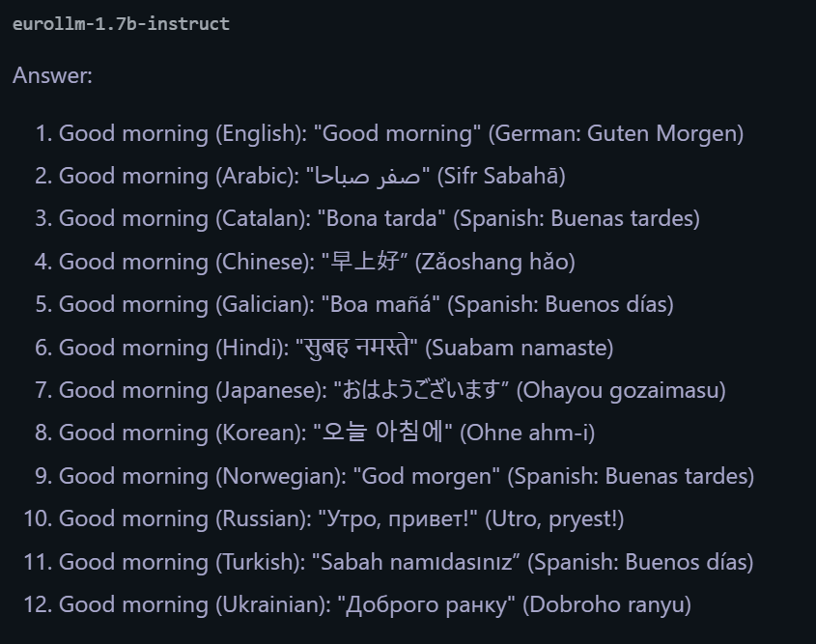Click the "(Ohayou gozaimasu)" romanization
Screen dimensions: 816x644
(621, 390)
